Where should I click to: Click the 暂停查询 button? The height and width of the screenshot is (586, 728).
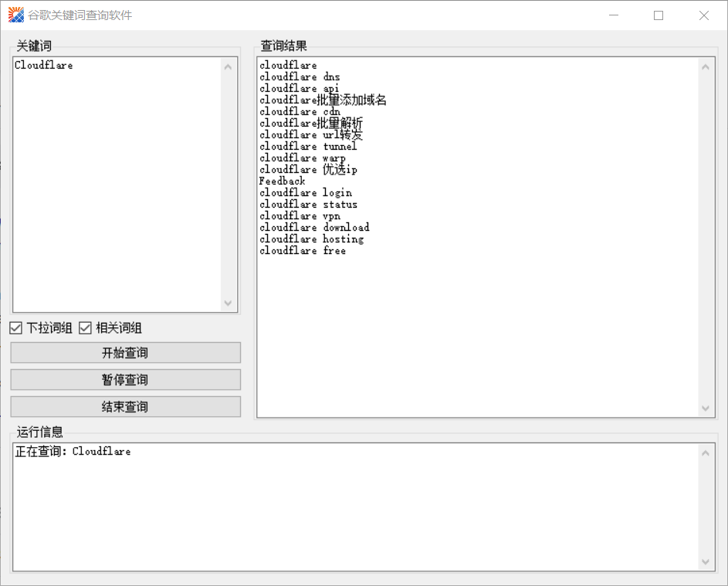pos(125,380)
